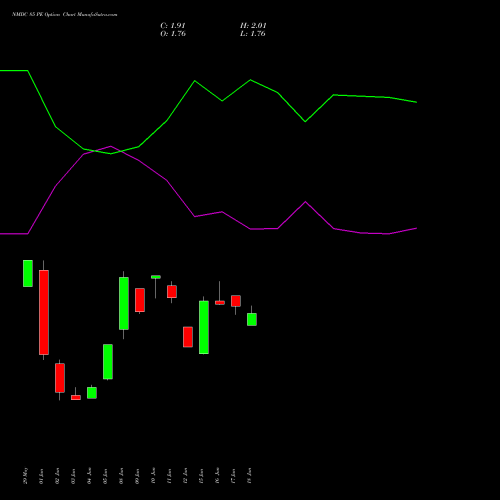Select the 02 Jun date label
The width and height of the screenshot is (500, 500).
tap(58, 476)
